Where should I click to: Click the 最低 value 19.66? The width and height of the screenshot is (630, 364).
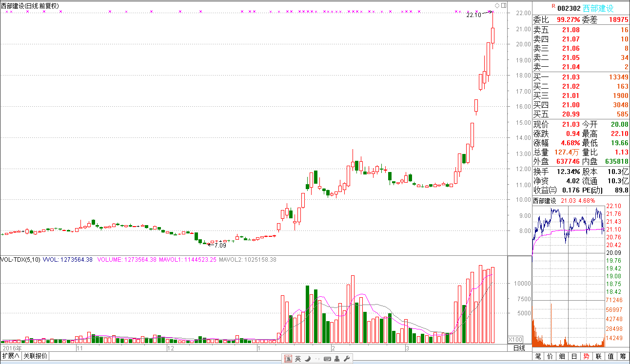(620, 143)
